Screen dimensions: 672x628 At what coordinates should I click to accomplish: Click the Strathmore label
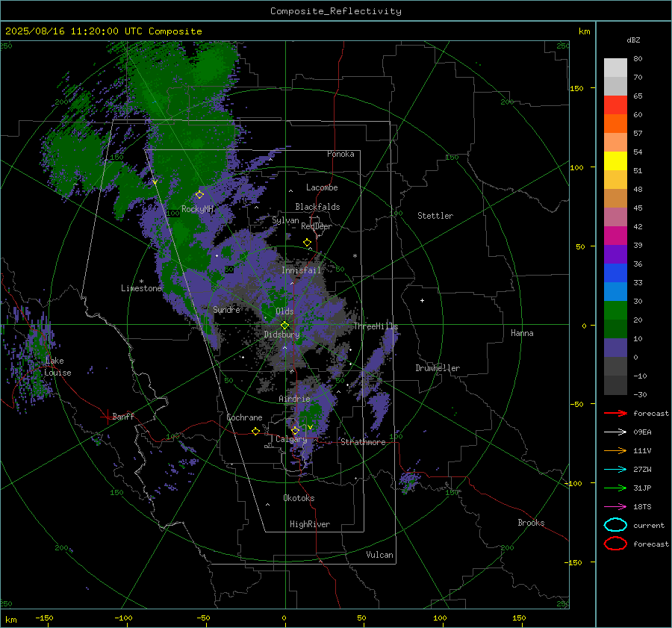[x=363, y=442]
